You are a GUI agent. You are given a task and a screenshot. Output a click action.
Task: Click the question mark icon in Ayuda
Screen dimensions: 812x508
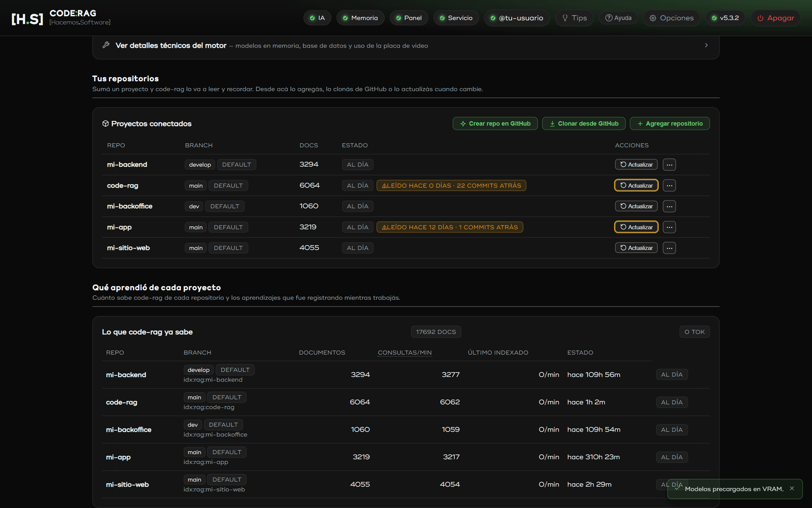click(x=609, y=18)
